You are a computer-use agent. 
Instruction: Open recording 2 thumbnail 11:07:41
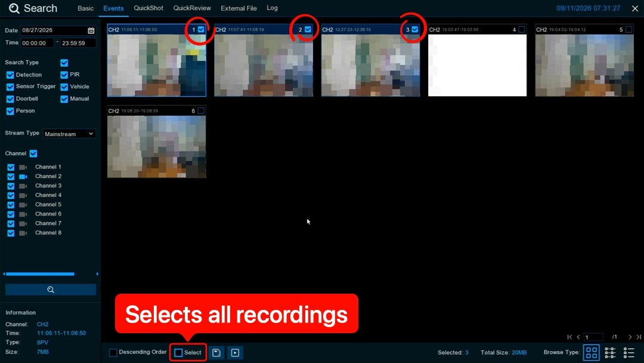click(x=264, y=65)
